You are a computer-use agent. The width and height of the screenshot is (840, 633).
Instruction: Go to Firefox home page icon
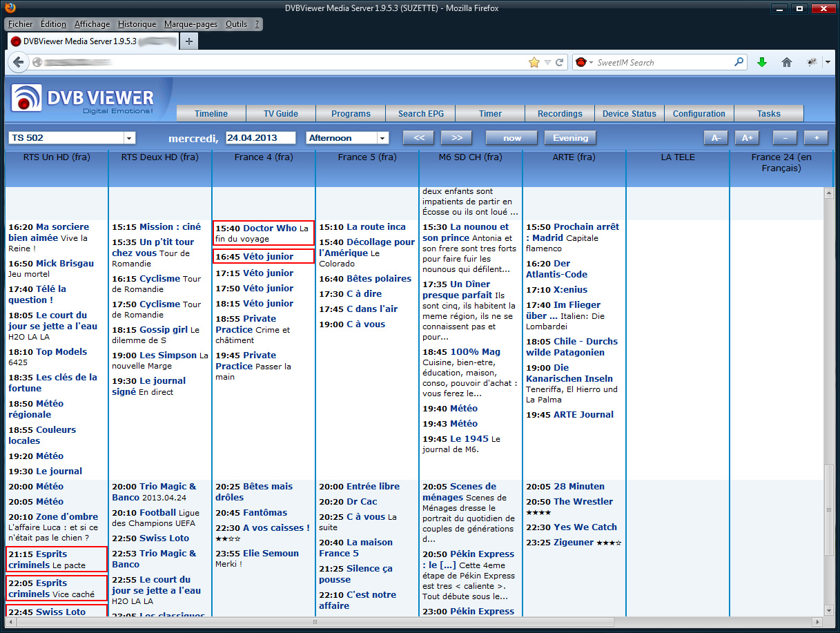[x=786, y=62]
